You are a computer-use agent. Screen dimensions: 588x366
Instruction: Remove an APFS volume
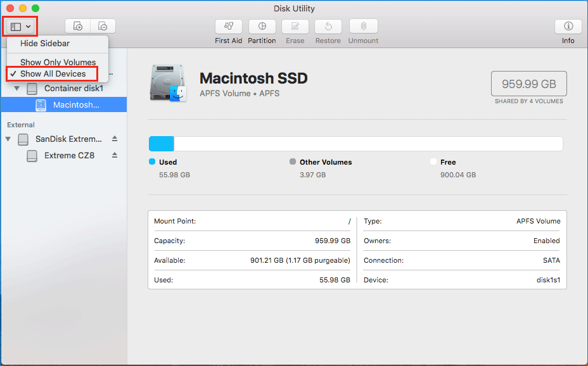pyautogui.click(x=102, y=26)
